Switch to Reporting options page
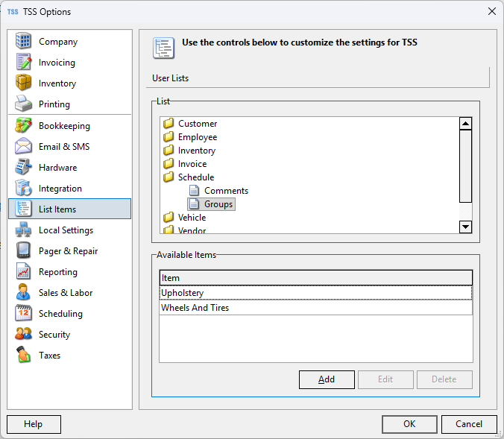The image size is (504, 439). (x=58, y=272)
